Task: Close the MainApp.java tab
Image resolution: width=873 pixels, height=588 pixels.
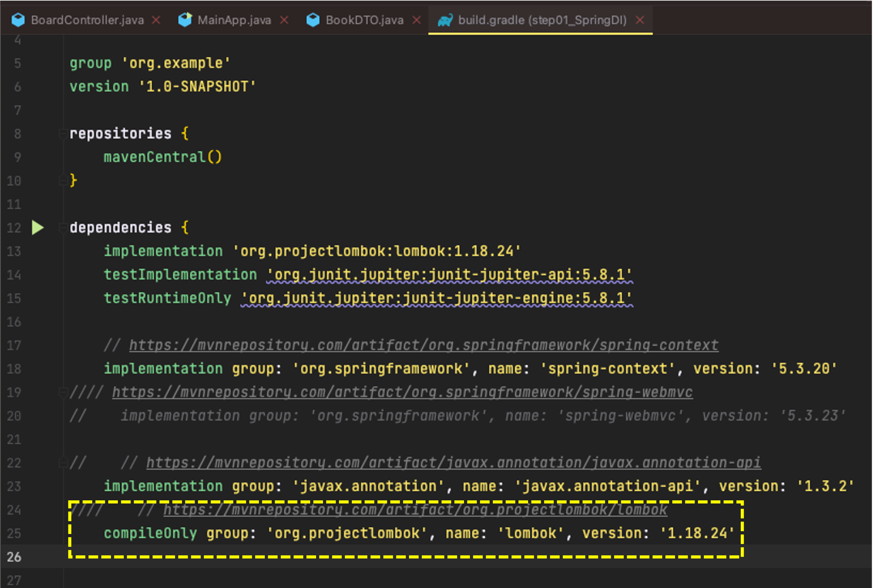Action: pos(284,20)
